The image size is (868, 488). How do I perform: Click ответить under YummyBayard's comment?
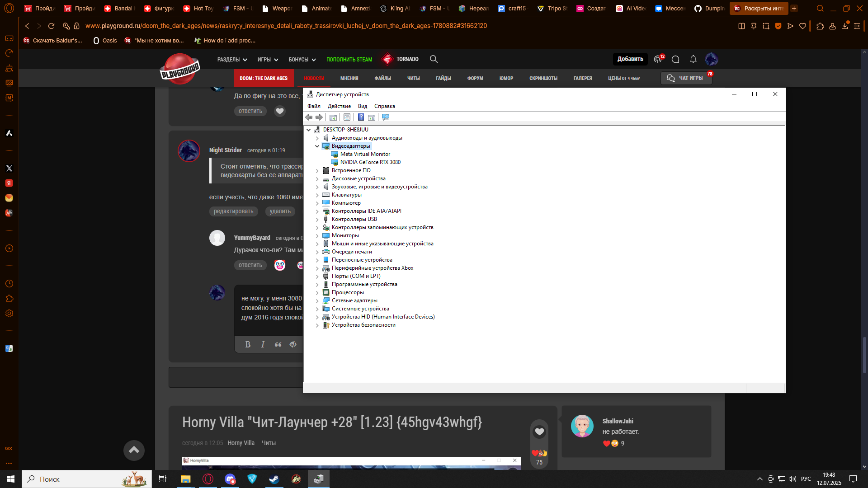tap(250, 265)
